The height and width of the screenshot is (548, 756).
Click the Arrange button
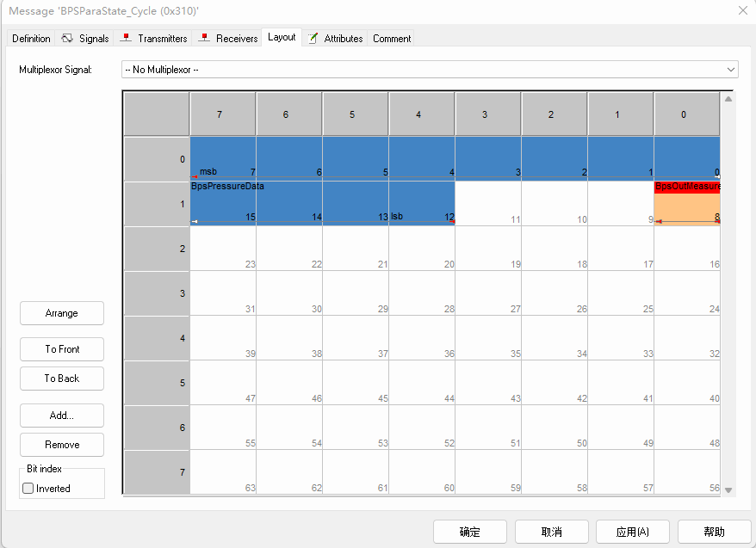(62, 313)
